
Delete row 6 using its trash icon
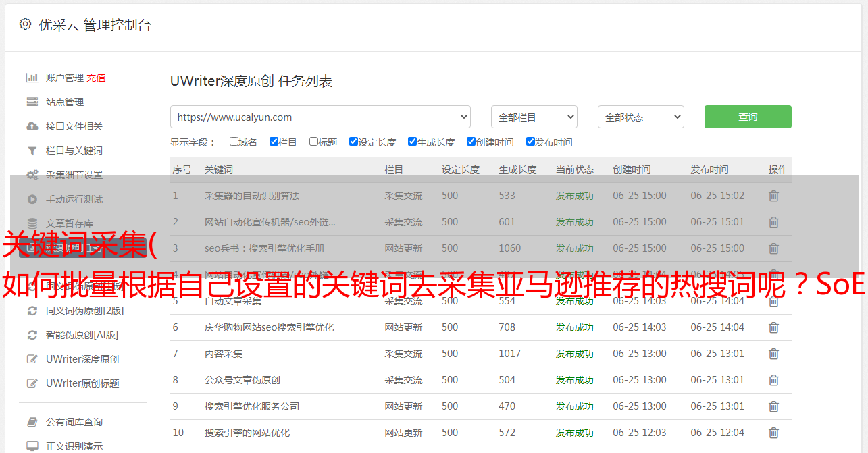[773, 327]
